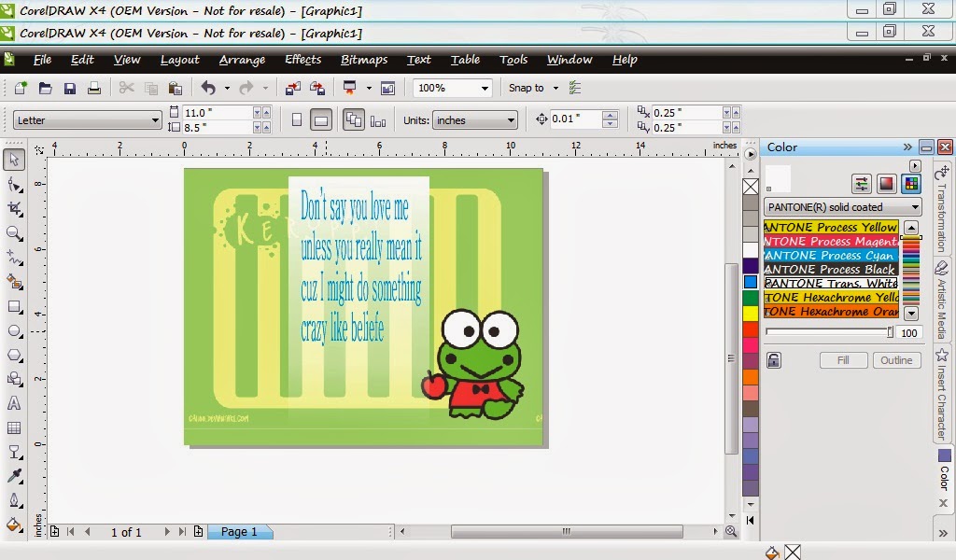Select the Shape edit tool
Image resolution: width=956 pixels, height=560 pixels.
[x=14, y=185]
